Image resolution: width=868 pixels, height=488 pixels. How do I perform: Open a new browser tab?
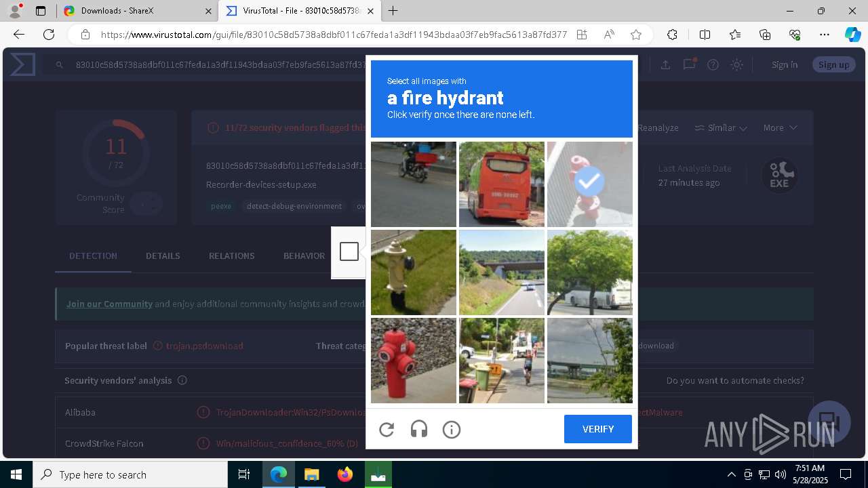393,11
